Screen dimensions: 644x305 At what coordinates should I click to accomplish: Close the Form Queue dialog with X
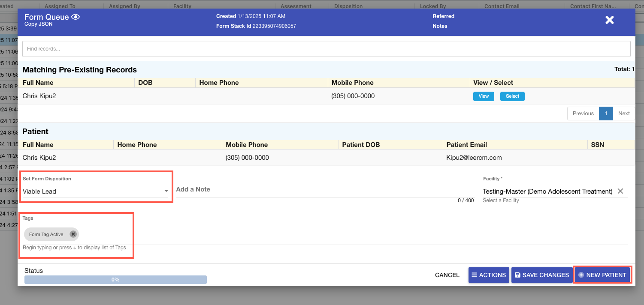coord(609,20)
